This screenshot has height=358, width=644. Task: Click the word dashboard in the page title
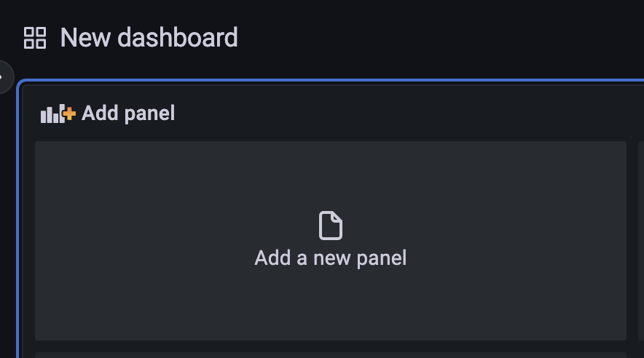[x=178, y=38]
